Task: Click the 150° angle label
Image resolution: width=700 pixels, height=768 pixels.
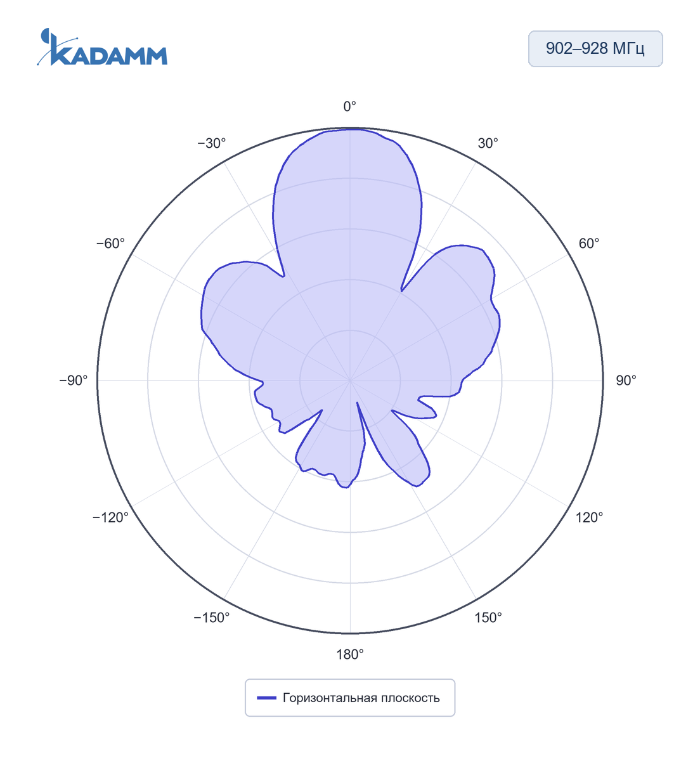Action: (x=488, y=618)
